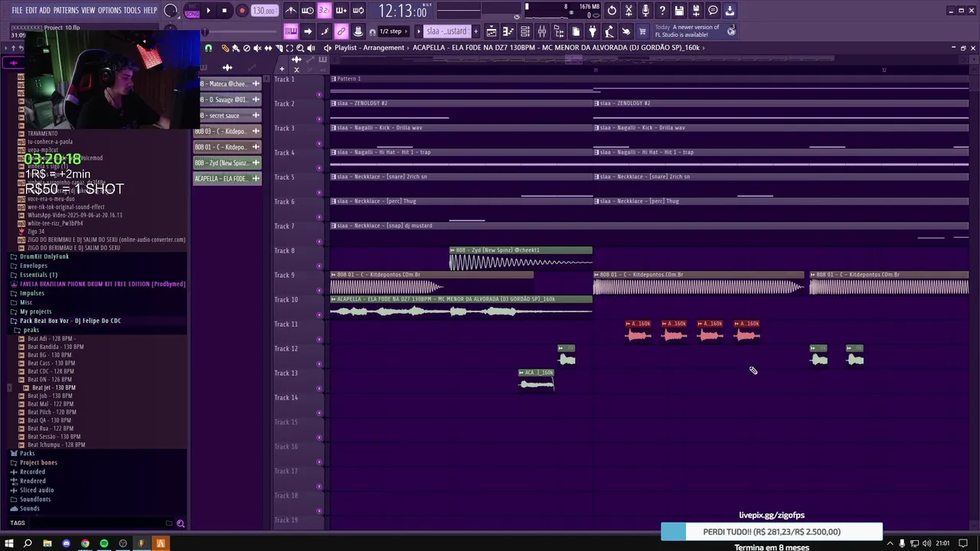Click the main volume knob
980x551 pixels.
coord(171,11)
